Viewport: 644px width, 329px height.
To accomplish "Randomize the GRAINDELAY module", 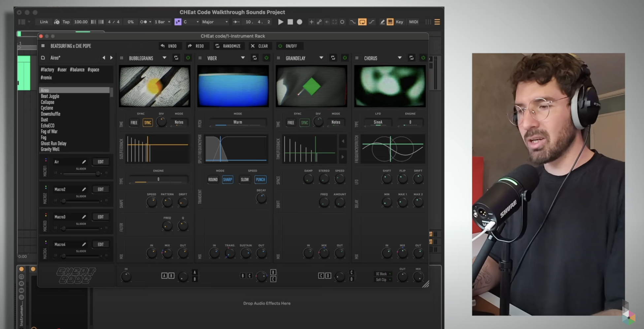I will point(333,58).
